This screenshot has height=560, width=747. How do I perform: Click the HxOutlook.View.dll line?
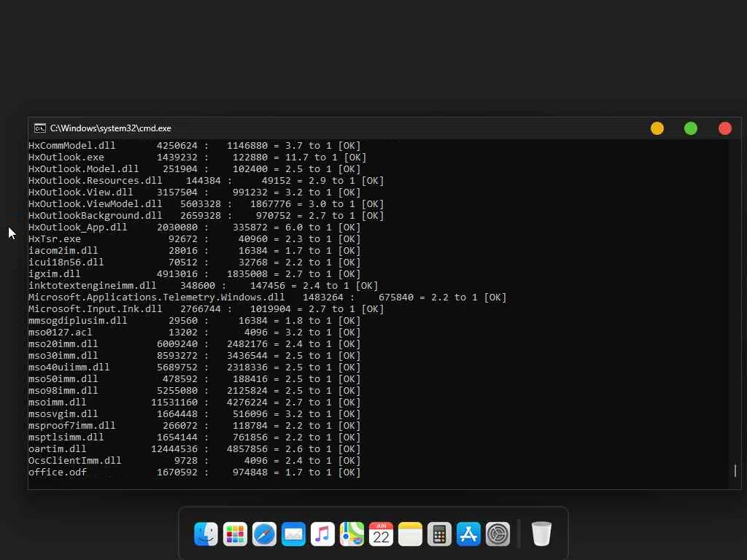point(194,192)
